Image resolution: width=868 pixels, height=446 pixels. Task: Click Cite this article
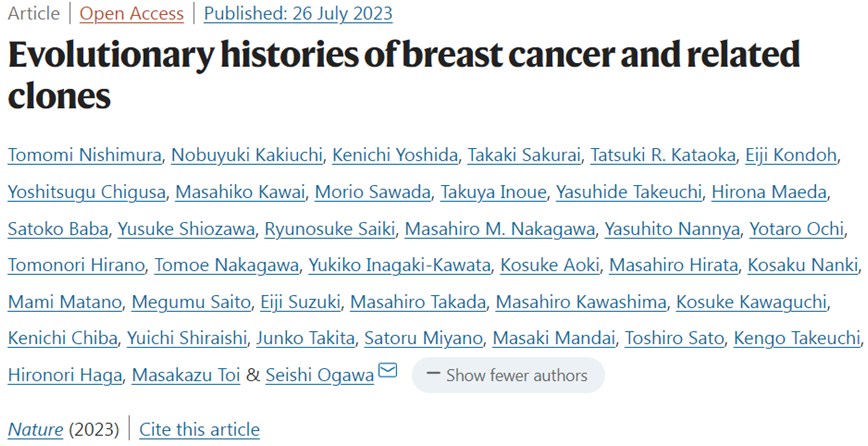pos(199,429)
